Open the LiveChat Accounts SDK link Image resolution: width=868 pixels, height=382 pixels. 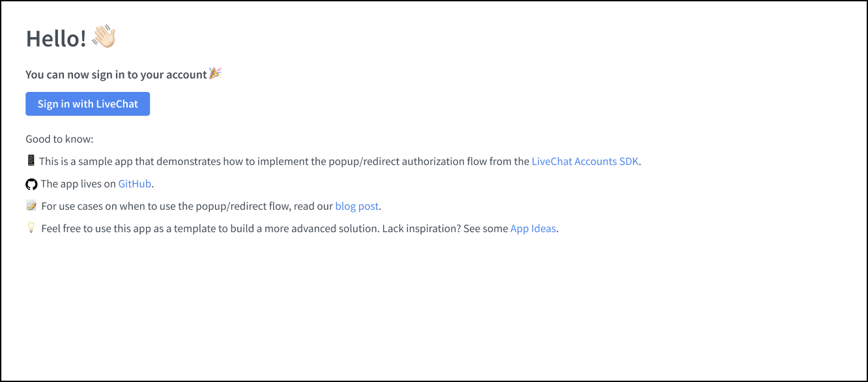(585, 161)
